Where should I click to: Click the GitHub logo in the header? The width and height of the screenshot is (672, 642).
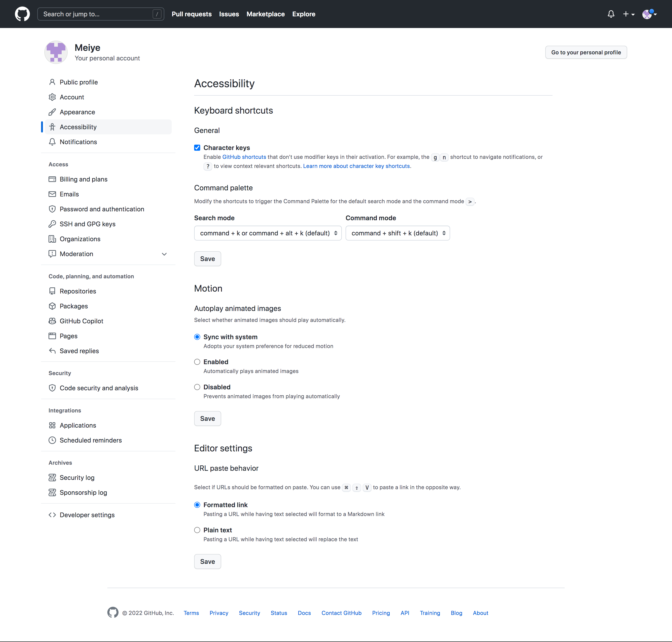[x=22, y=14]
